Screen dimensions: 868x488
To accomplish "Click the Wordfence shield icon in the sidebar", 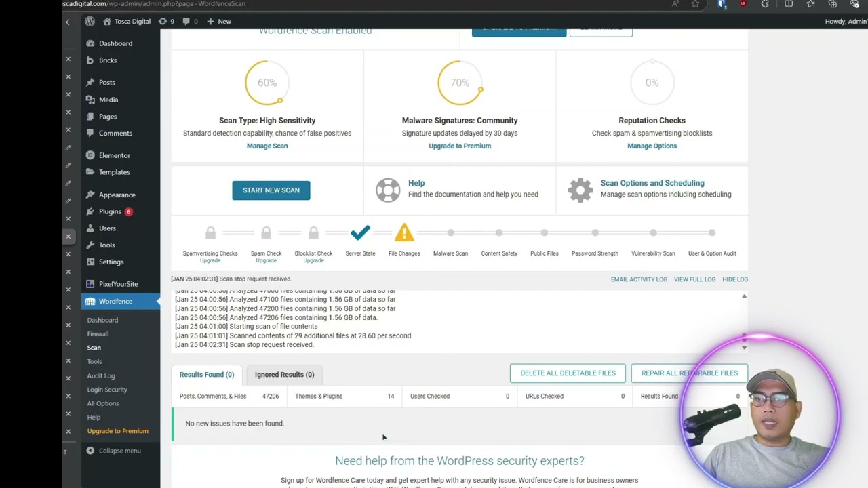I will tap(90, 301).
